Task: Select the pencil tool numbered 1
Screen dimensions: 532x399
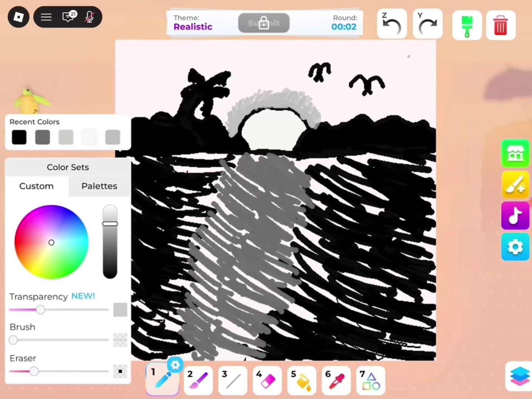Action: (x=163, y=380)
